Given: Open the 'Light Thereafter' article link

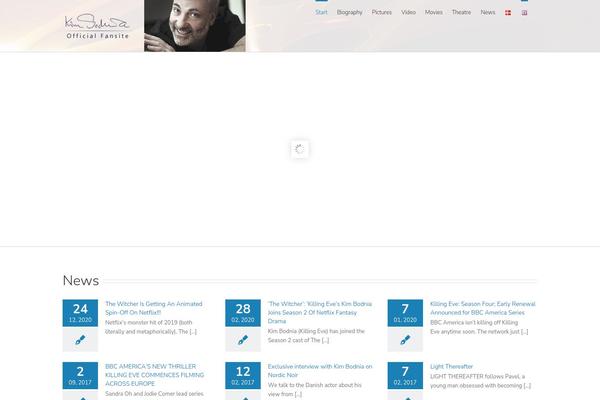Looking at the screenshot, I should [x=452, y=366].
